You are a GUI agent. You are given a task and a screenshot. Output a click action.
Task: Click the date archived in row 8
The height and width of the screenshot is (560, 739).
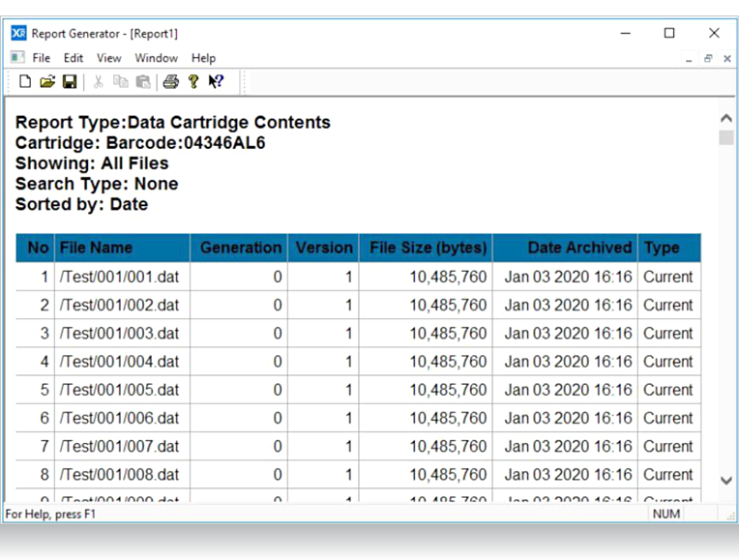[568, 475]
